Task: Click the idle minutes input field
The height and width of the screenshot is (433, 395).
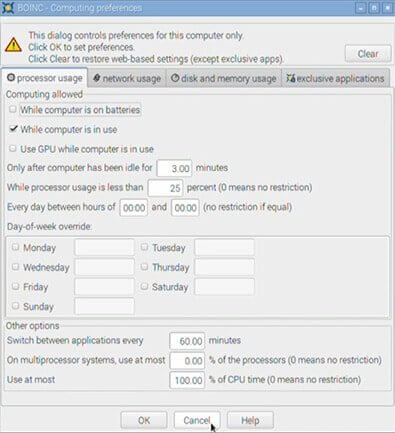Action: 175,168
